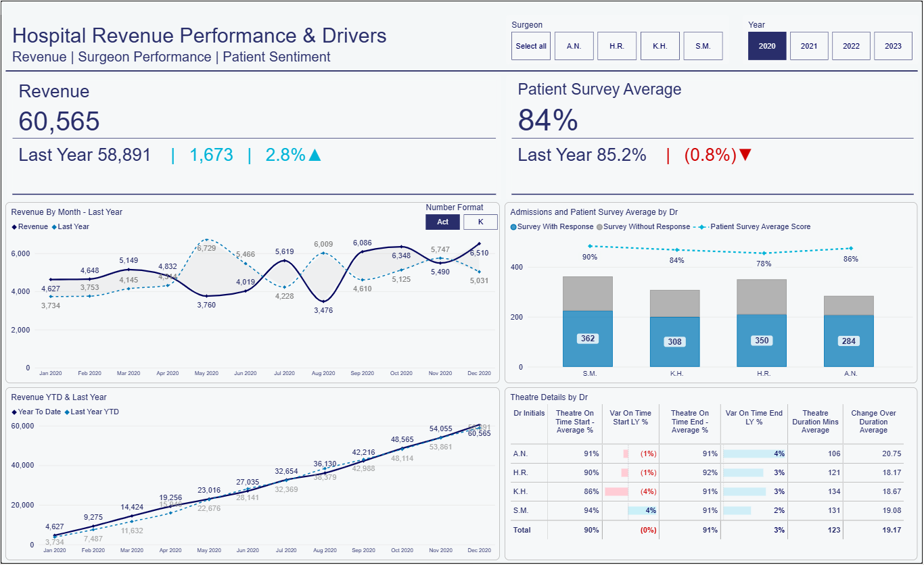Choose Select all in the Surgeon slicer
This screenshot has width=924, height=565.
[531, 46]
